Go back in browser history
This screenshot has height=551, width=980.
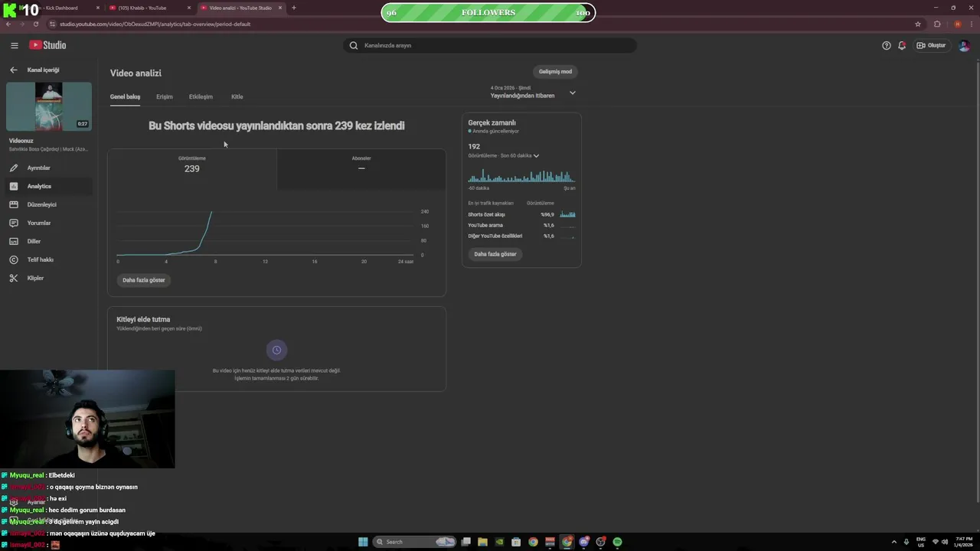point(8,24)
